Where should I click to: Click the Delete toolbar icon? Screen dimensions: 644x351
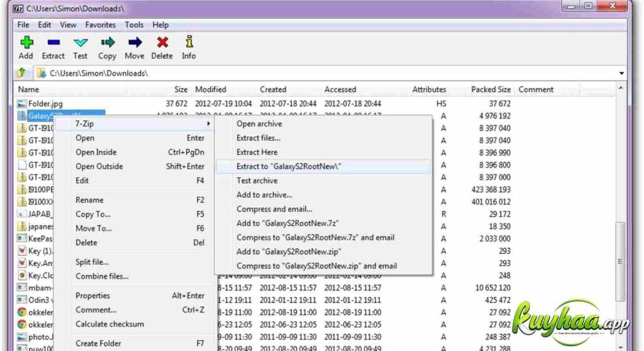click(162, 42)
